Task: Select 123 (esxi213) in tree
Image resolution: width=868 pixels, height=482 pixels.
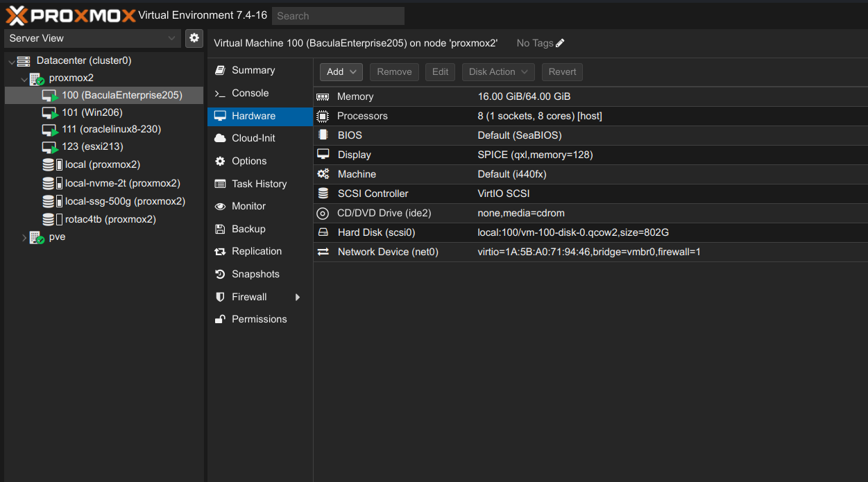Action: click(104, 147)
